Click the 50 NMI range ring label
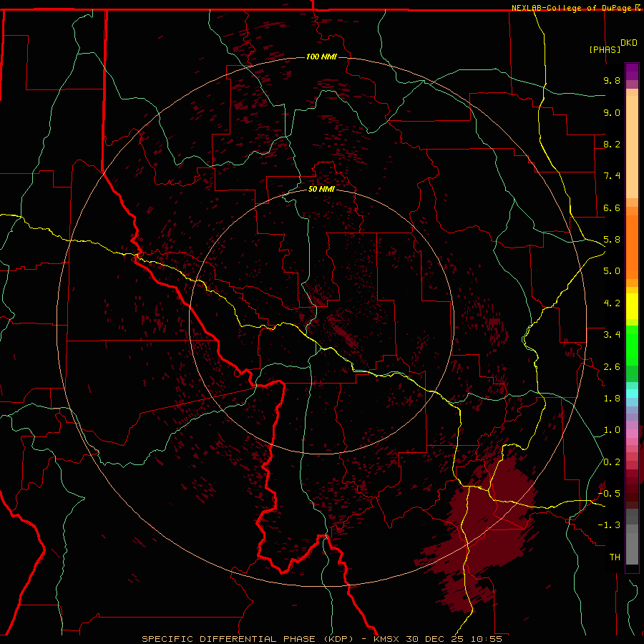Screen dimensions: 644x644 321,189
